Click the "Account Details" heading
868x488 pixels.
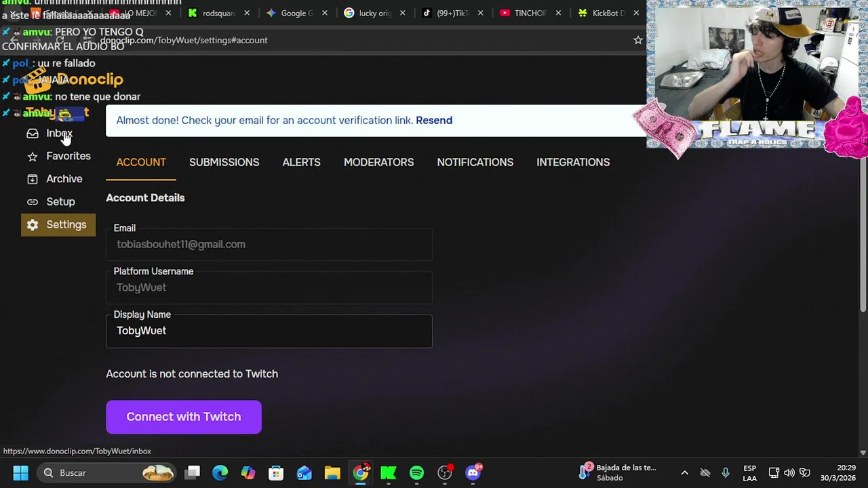tap(145, 198)
